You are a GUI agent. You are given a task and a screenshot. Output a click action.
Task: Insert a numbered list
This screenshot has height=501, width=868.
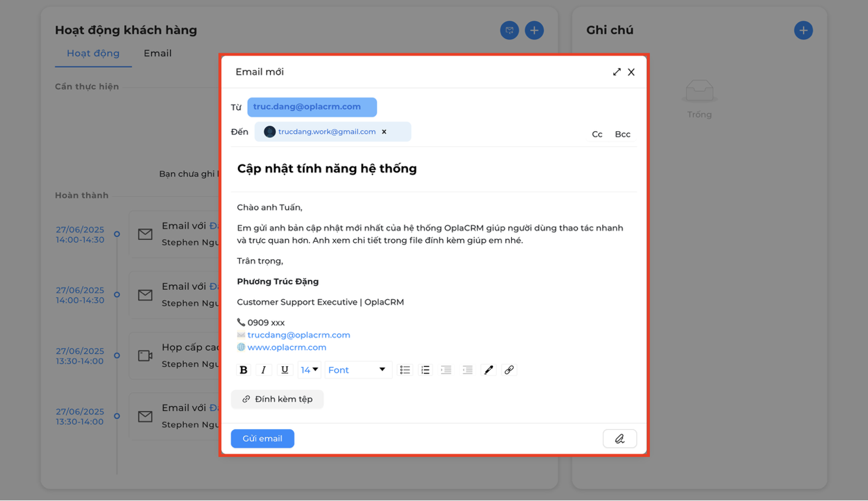(x=426, y=370)
